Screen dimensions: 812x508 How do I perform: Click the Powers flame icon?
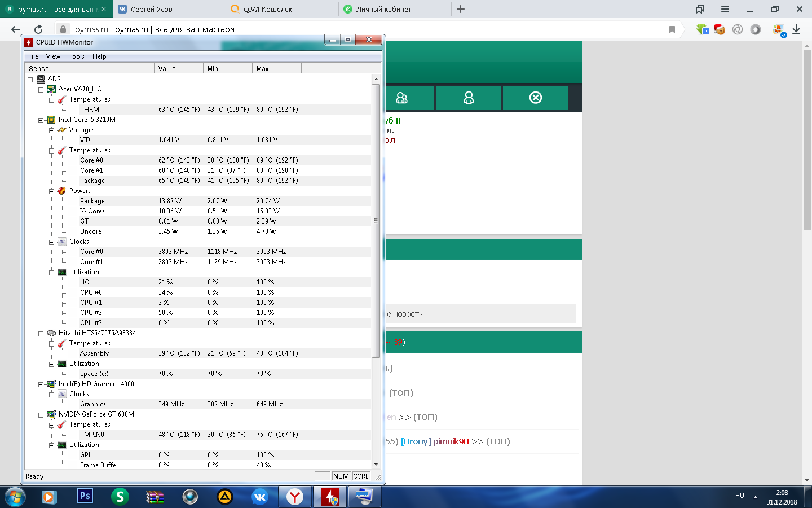pyautogui.click(x=62, y=191)
